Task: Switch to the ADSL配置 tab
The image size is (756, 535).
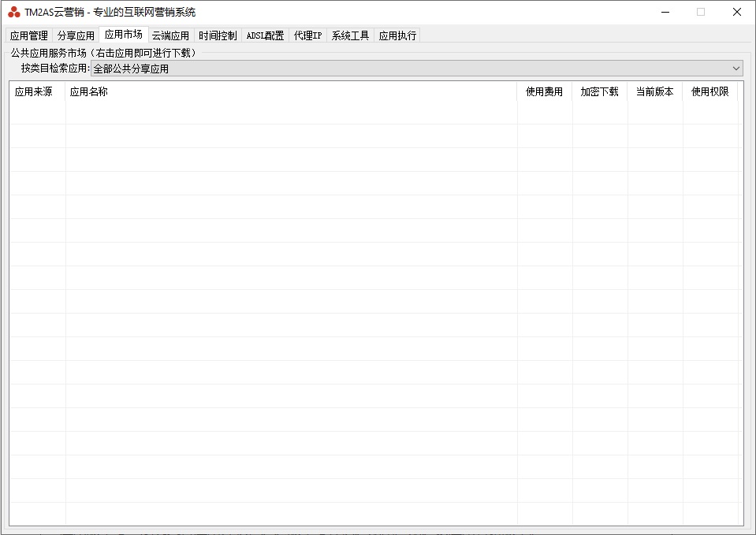Action: 265,35
